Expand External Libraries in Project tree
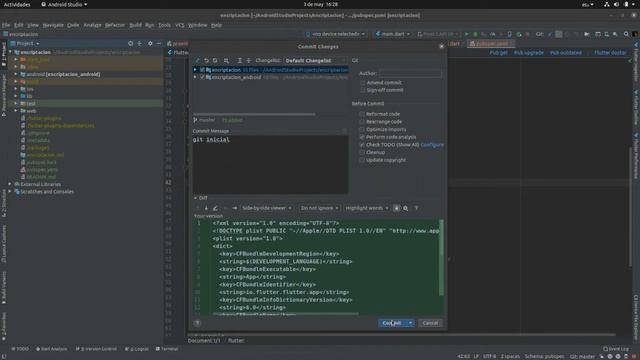This screenshot has height=360, width=640. (10, 184)
